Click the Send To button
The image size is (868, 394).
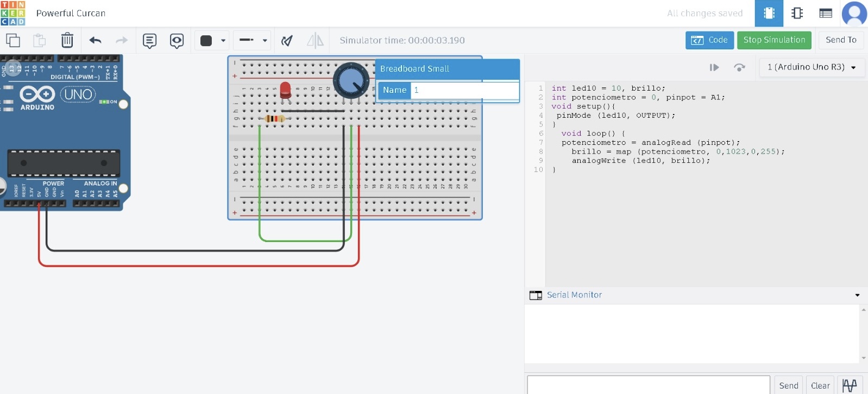tap(840, 40)
